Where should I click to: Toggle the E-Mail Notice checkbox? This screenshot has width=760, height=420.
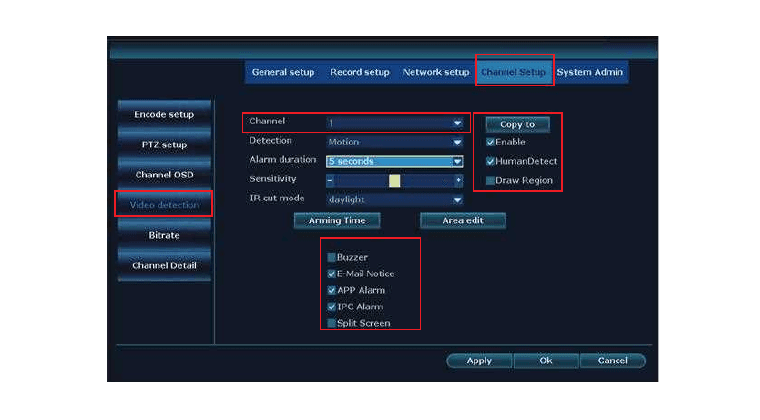click(x=332, y=274)
